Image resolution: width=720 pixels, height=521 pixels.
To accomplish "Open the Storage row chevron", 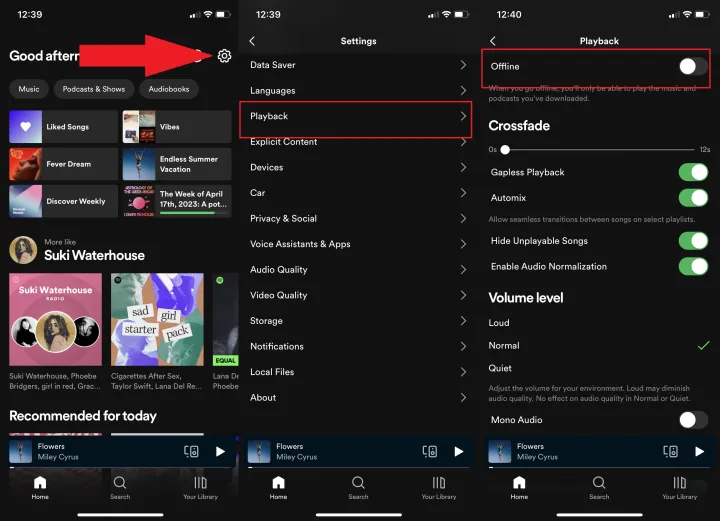I will click(x=463, y=321).
